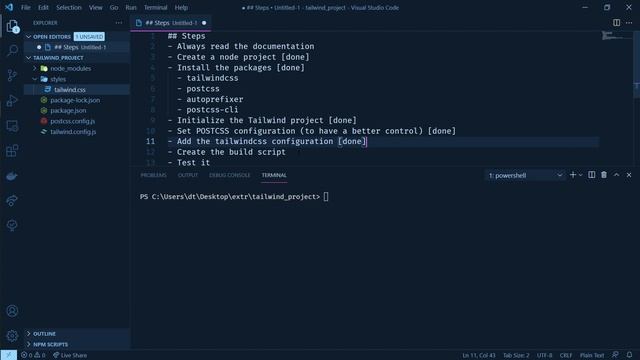
Task: Expand the Outline section
Action: point(29,333)
